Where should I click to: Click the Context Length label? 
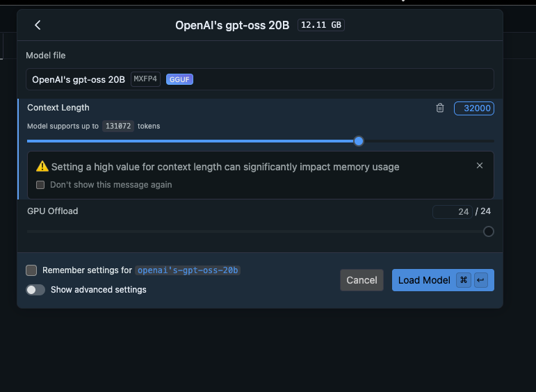[58, 108]
